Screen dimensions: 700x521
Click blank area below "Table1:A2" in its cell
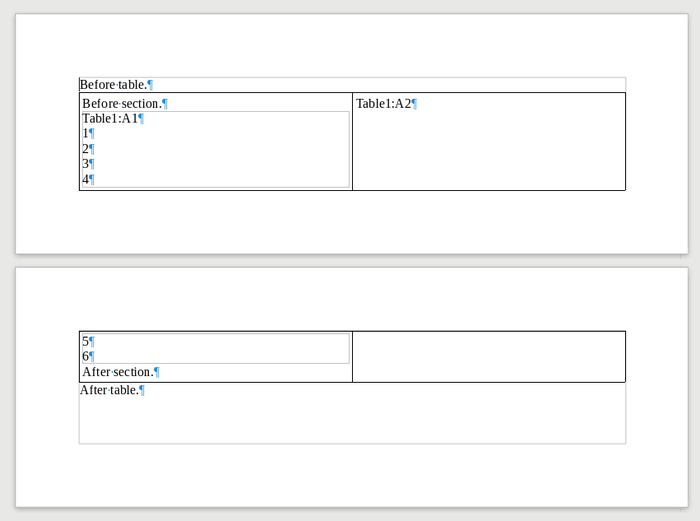tap(488, 150)
